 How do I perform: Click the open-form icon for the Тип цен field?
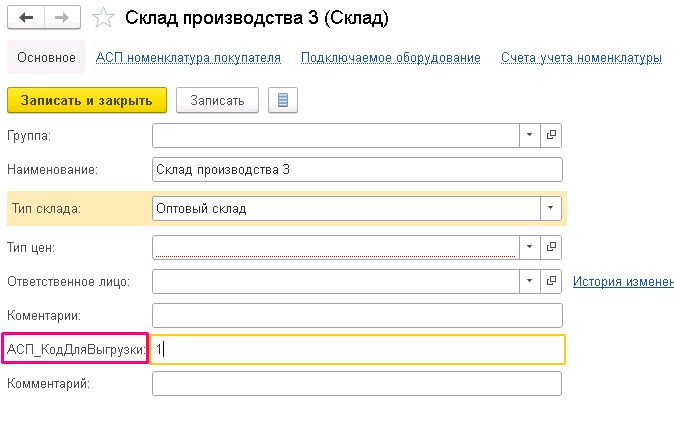coord(551,247)
